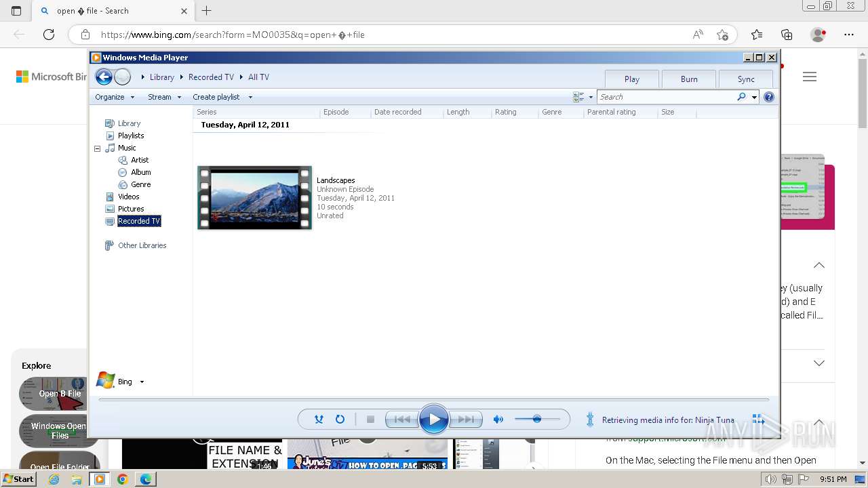
Task: Turn on shuffle playback
Action: click(x=319, y=420)
